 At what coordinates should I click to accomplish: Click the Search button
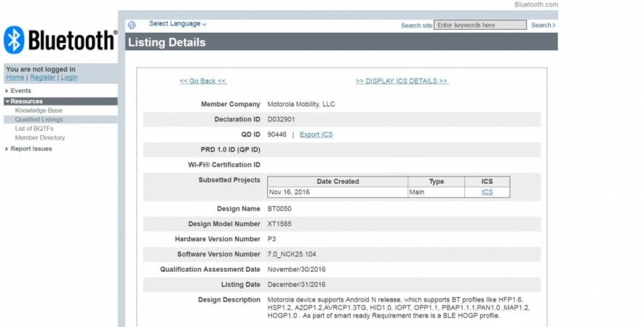[543, 25]
